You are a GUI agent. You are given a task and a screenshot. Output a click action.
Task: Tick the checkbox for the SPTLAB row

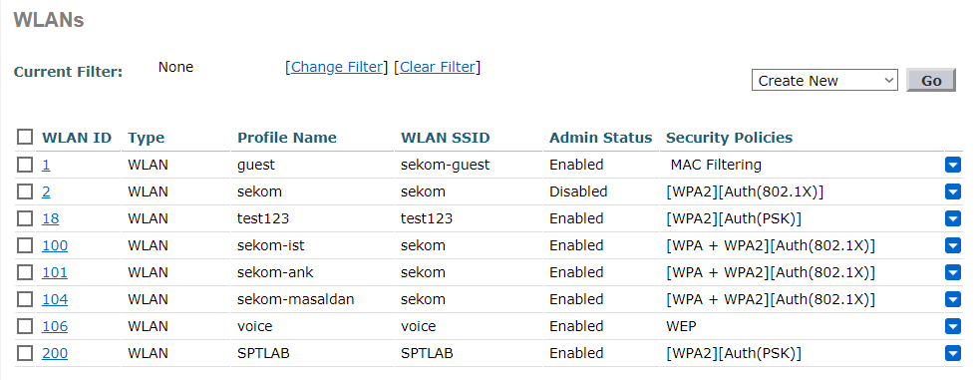pyautogui.click(x=25, y=353)
